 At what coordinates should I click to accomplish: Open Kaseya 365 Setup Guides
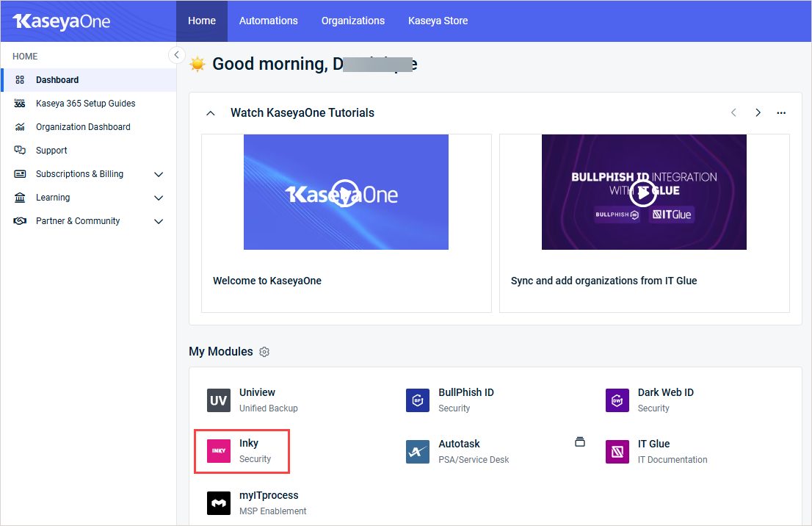85,104
